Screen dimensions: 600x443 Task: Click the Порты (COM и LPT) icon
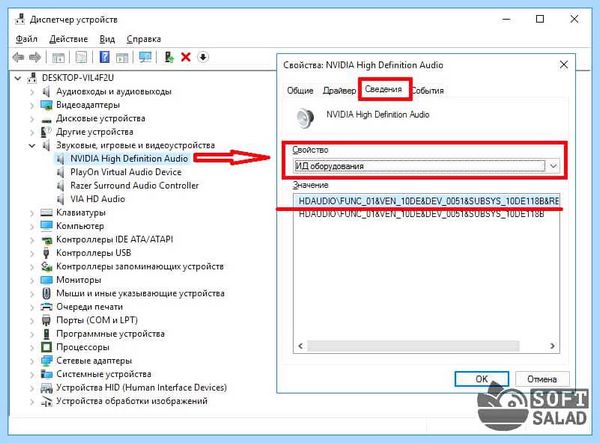click(46, 320)
